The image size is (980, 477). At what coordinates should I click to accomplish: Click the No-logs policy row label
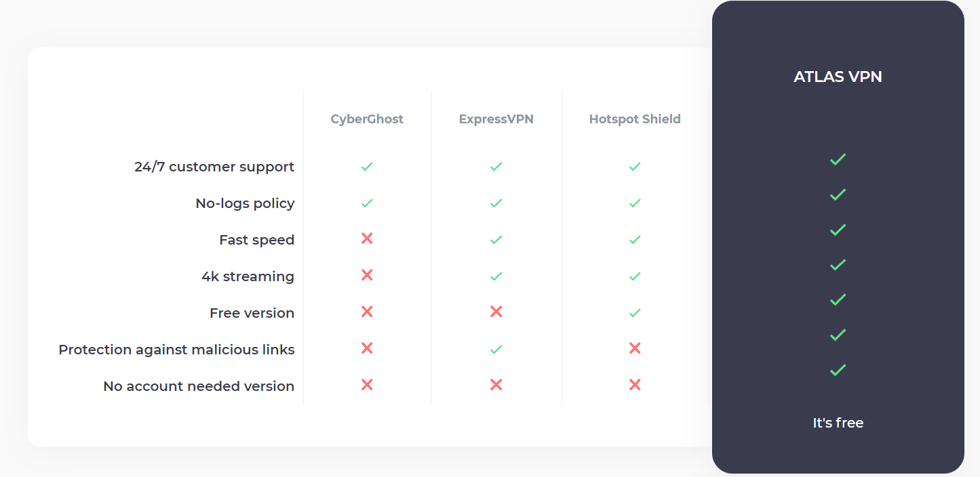click(245, 203)
